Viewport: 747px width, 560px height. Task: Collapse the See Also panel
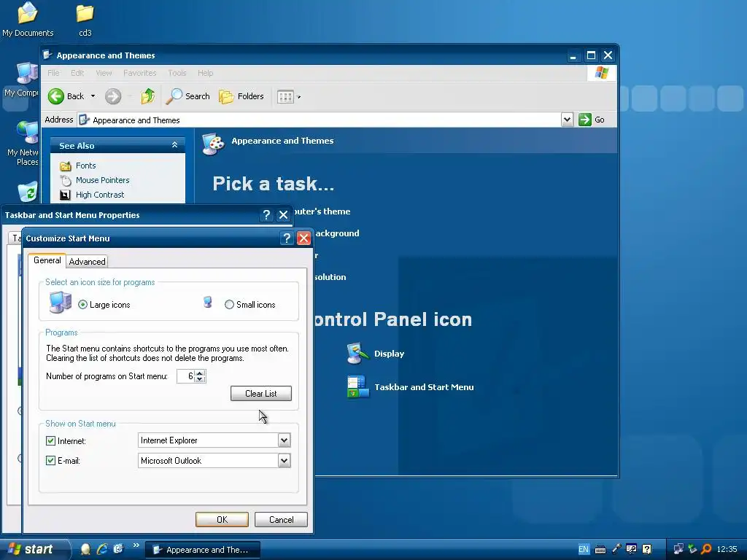(x=175, y=145)
